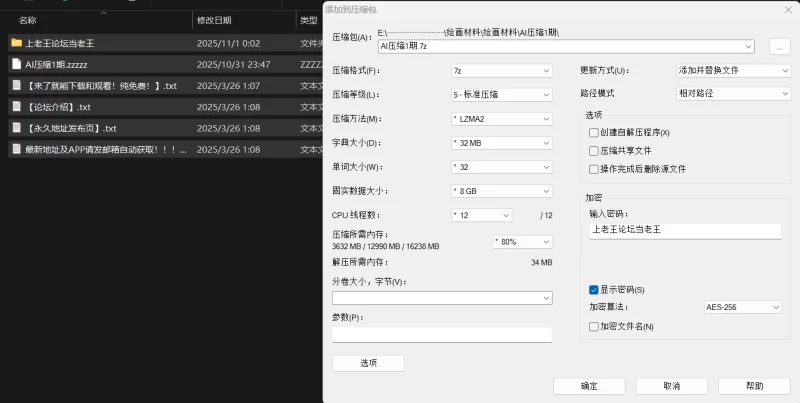Screen dimensions: 800x403
Task: Expand the 固实数据大小 8 GB dropdown
Action: [x=502, y=191]
